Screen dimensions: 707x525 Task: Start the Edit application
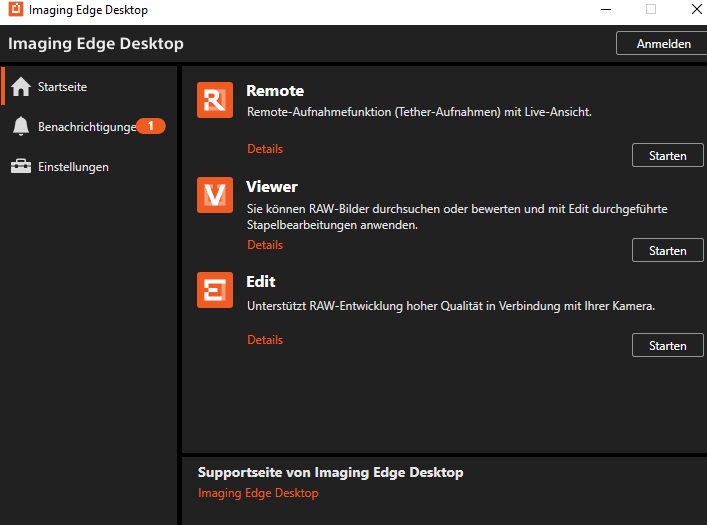pos(668,345)
